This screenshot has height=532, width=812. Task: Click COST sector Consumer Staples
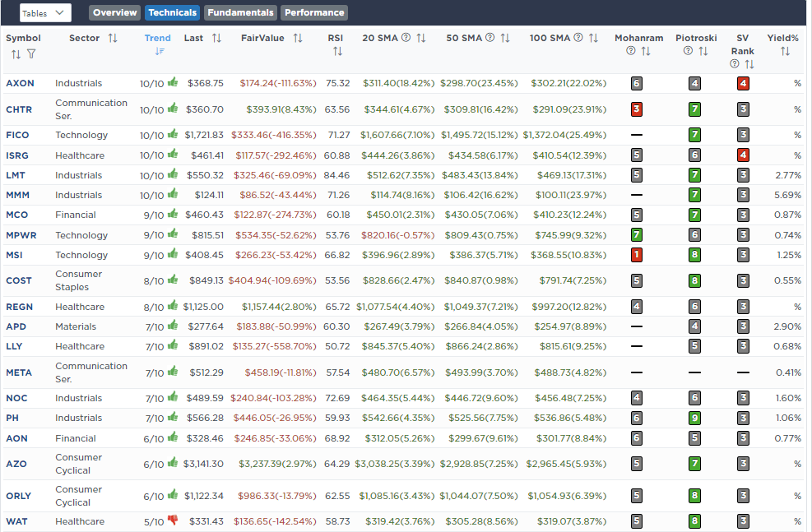pyautogui.click(x=79, y=280)
